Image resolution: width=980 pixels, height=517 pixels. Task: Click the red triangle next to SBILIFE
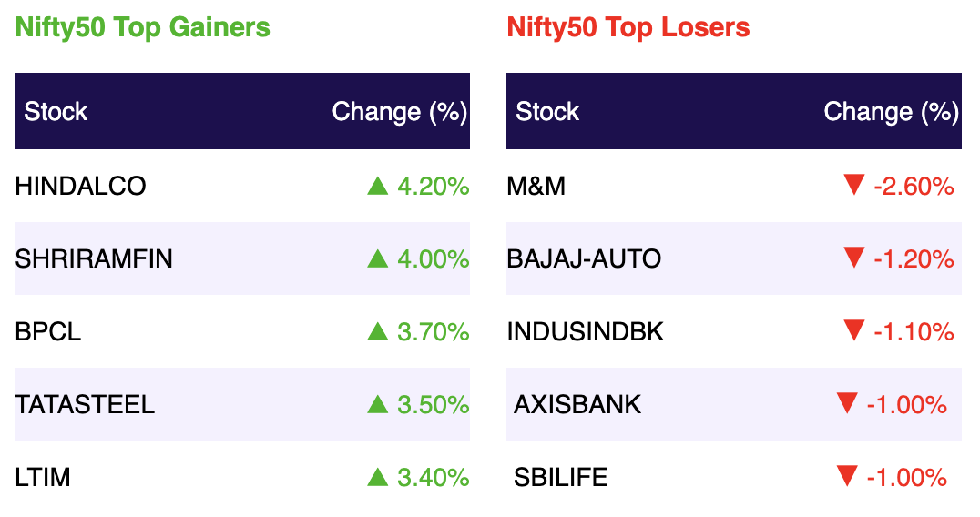pyautogui.click(x=847, y=477)
